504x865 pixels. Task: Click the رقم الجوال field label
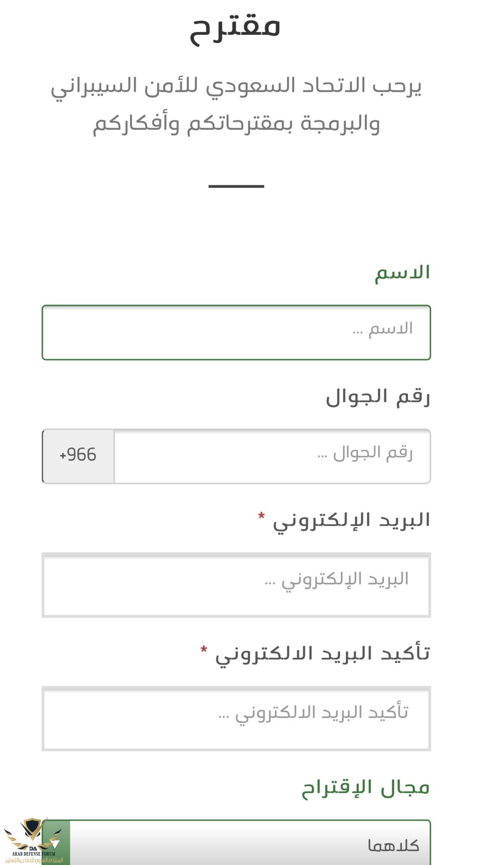click(x=378, y=397)
